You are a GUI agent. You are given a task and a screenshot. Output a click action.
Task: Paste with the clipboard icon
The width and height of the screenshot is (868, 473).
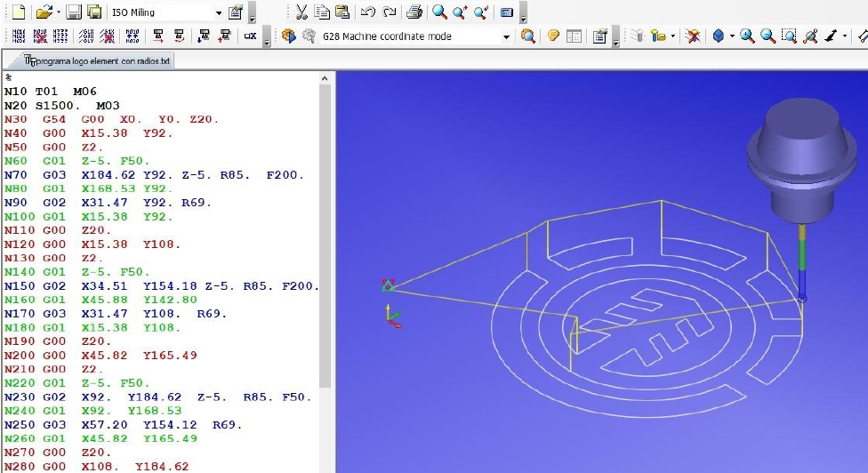342,12
